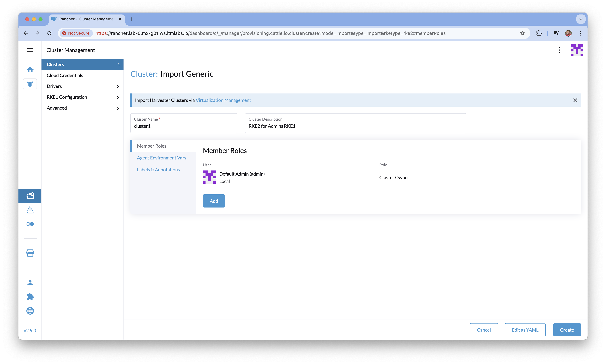Dismiss the Harvester import banner
This screenshot has width=606, height=364.
575,100
